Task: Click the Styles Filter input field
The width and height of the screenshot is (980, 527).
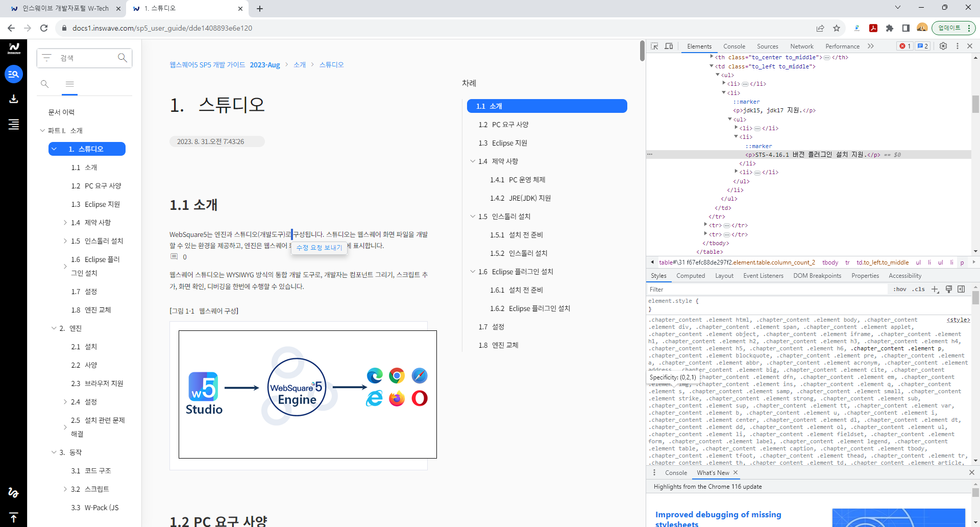Action: (768, 289)
